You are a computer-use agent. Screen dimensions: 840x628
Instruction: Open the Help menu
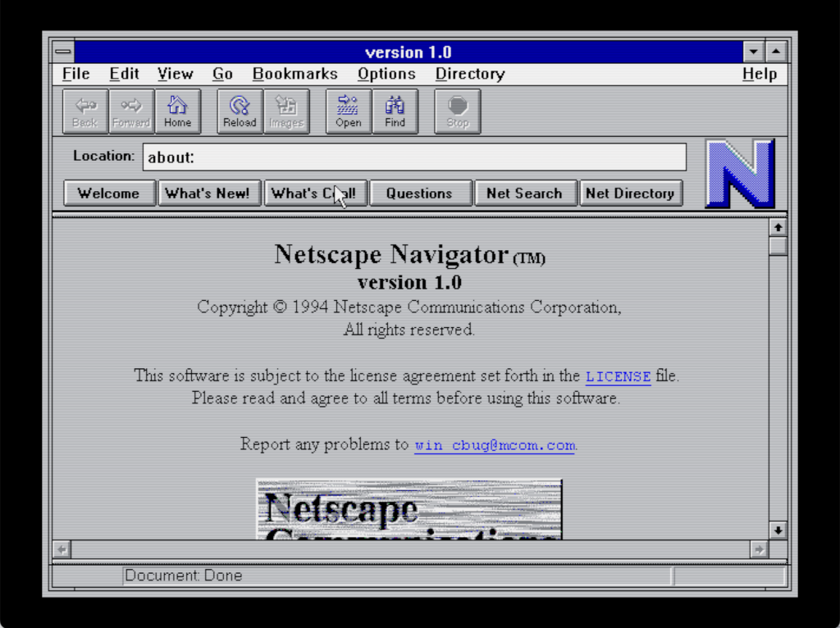tap(760, 74)
